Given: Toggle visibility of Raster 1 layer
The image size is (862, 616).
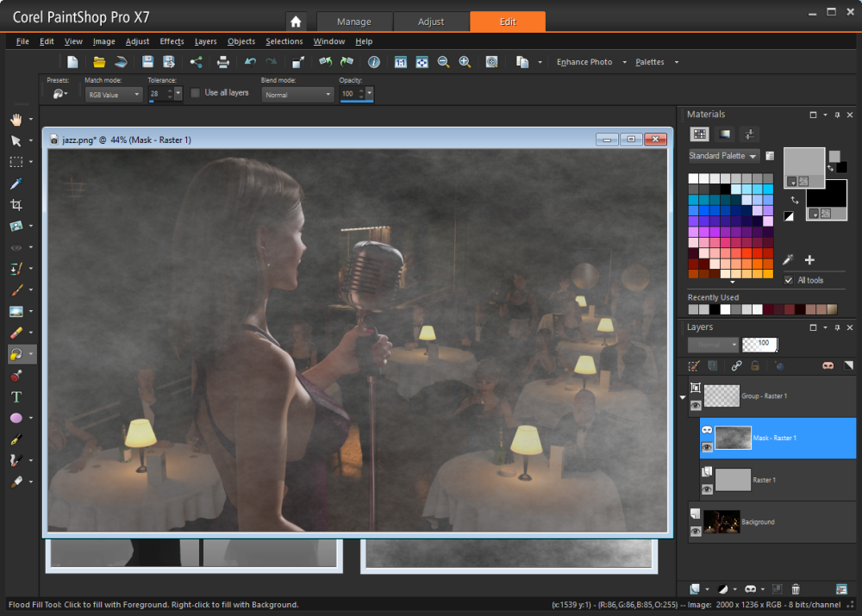Looking at the screenshot, I should [707, 489].
